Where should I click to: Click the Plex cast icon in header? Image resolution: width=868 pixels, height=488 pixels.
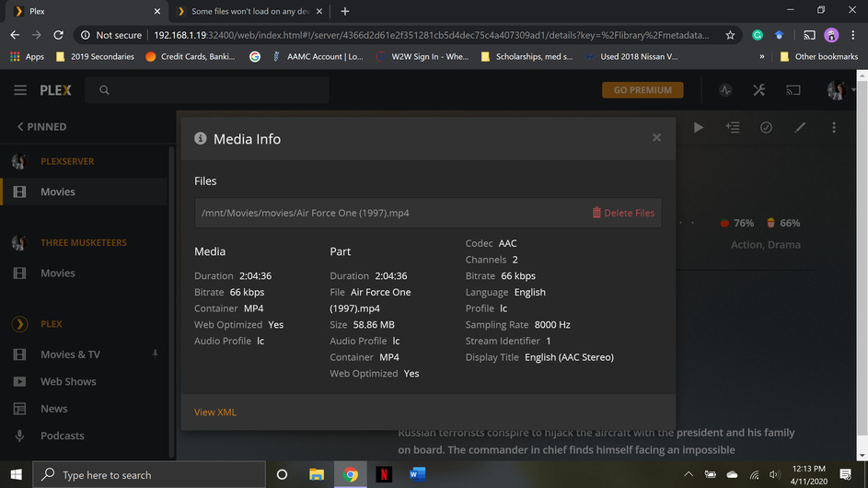[x=793, y=89]
